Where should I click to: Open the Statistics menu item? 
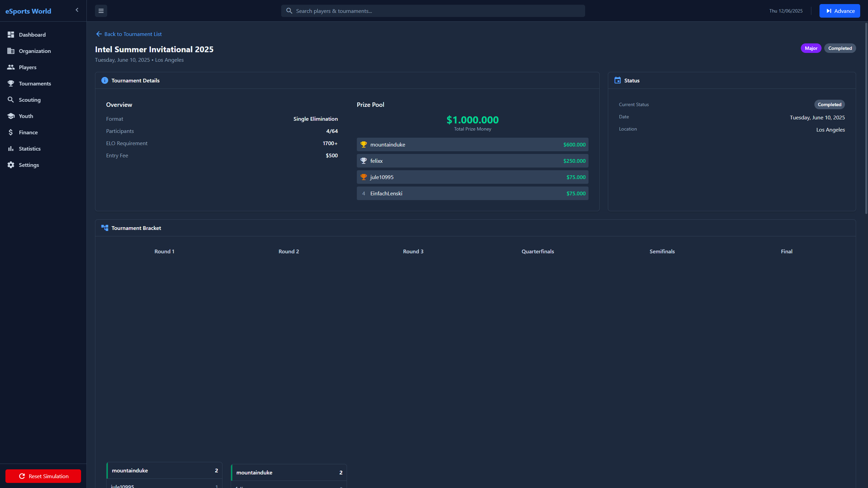pyautogui.click(x=43, y=149)
